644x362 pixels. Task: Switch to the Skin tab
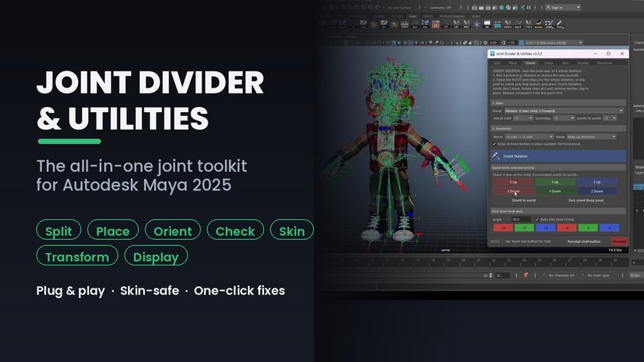pos(565,63)
